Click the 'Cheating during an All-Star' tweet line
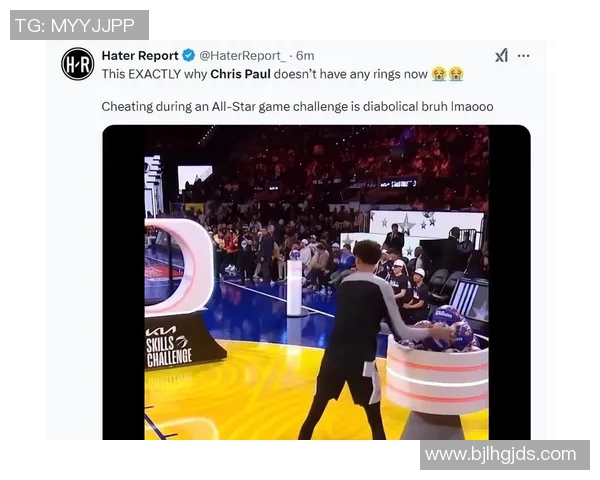Image resolution: width=600 pixels, height=480 pixels. (297, 106)
